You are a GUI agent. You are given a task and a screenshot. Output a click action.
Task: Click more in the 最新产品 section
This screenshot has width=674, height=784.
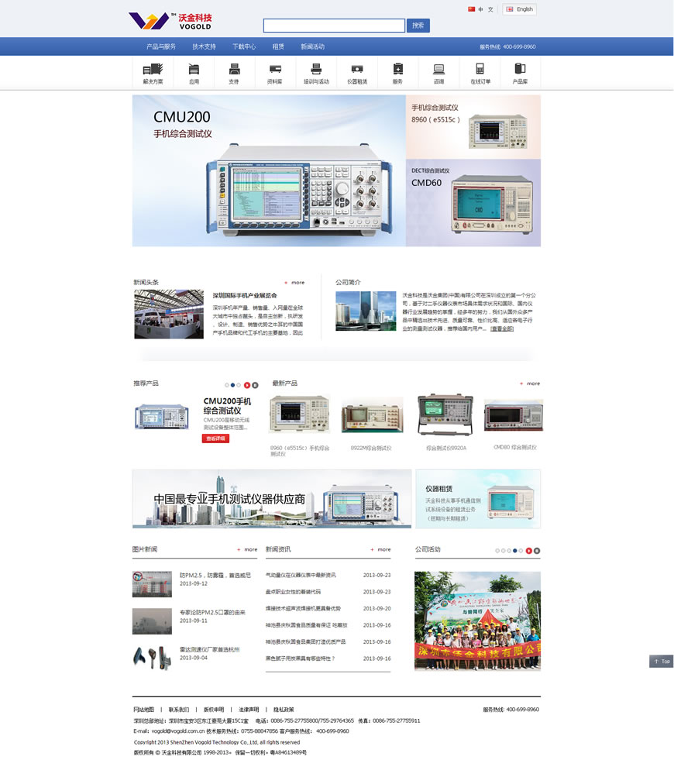pos(530,383)
